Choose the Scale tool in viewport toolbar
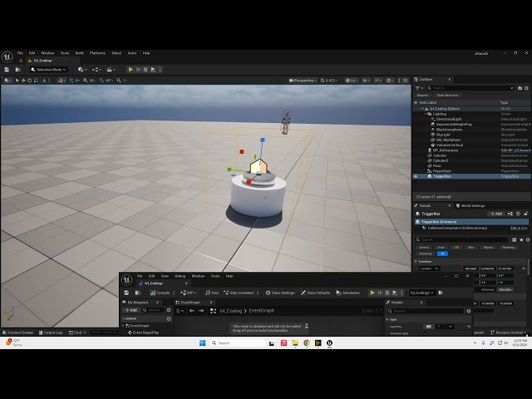 (x=36, y=81)
